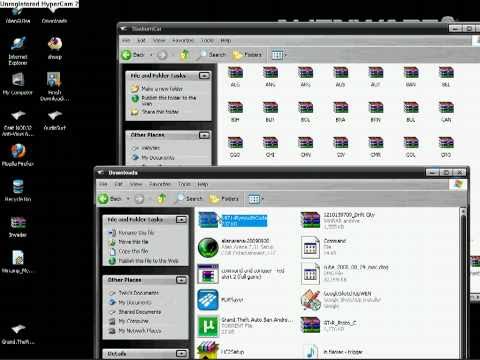
Task: Click the CMR archive in back window
Action: [x=376, y=147]
